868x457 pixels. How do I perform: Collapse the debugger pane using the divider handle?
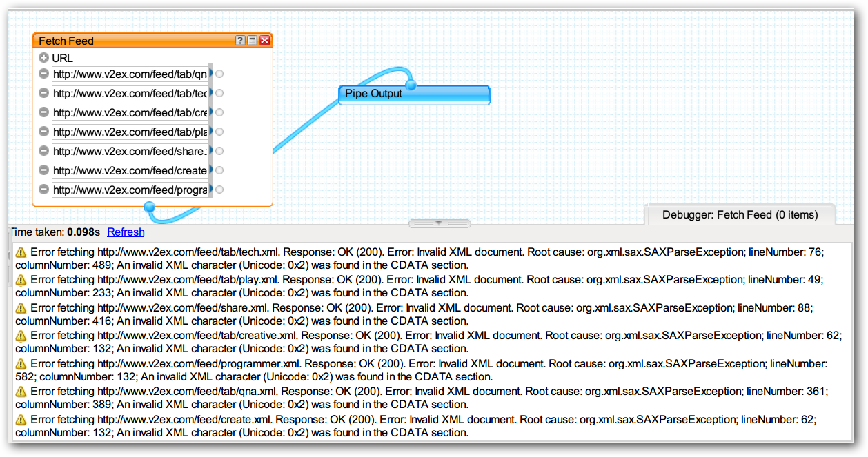440,223
